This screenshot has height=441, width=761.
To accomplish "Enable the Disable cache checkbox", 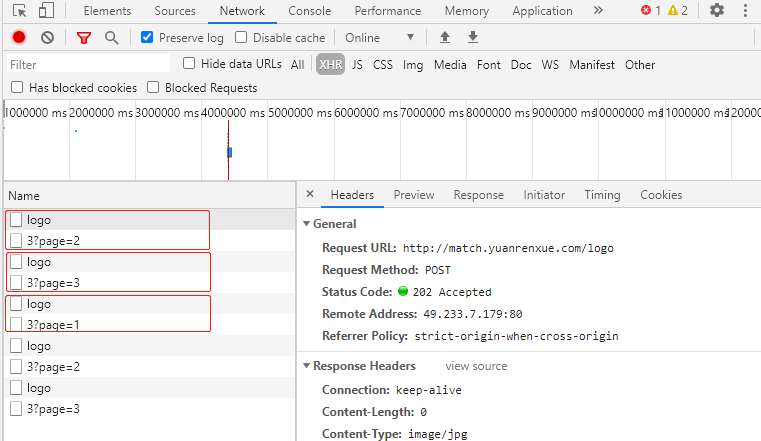I will (241, 37).
